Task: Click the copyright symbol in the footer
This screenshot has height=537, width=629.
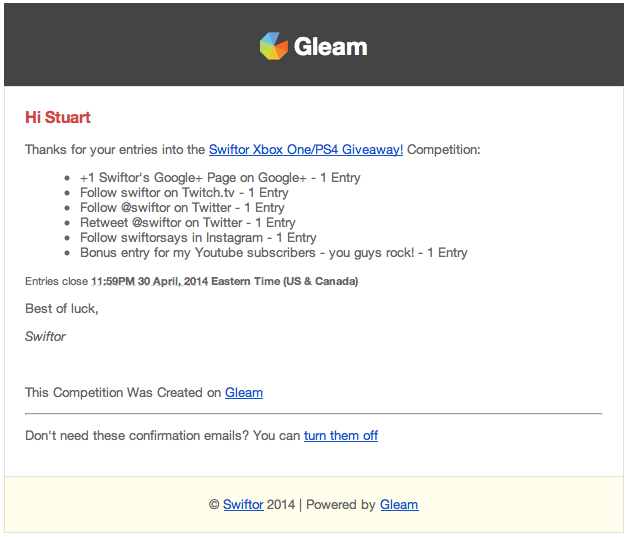Action: [214, 504]
